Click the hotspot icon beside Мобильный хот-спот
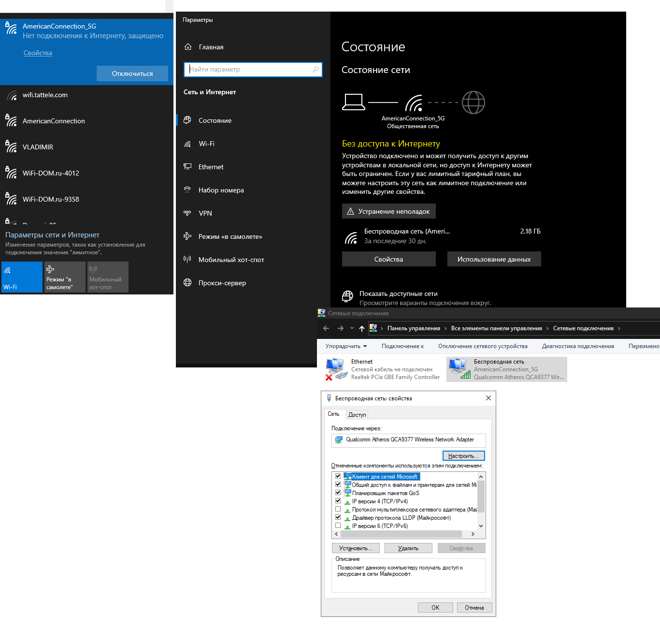 point(187,260)
